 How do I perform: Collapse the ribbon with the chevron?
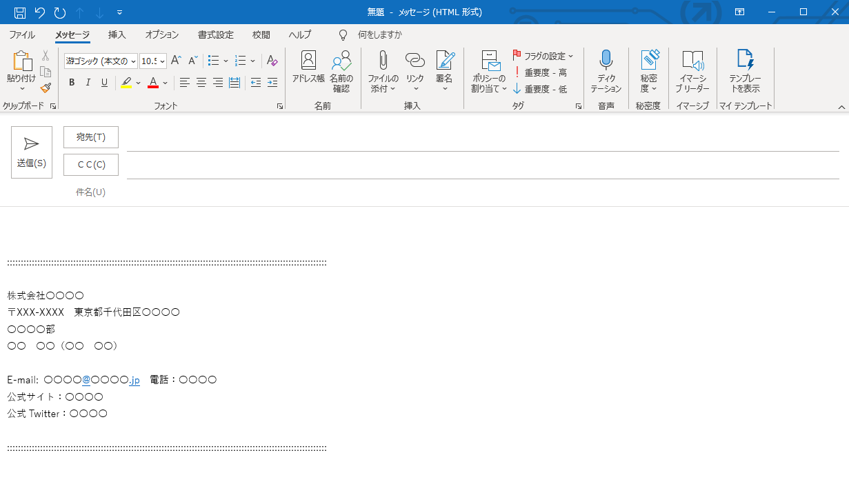[841, 107]
